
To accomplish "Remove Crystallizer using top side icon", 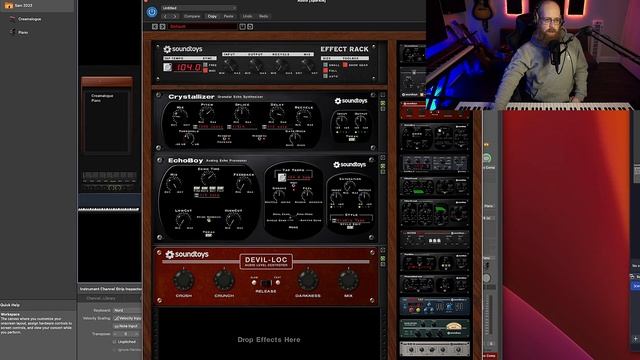I will (x=383, y=95).
